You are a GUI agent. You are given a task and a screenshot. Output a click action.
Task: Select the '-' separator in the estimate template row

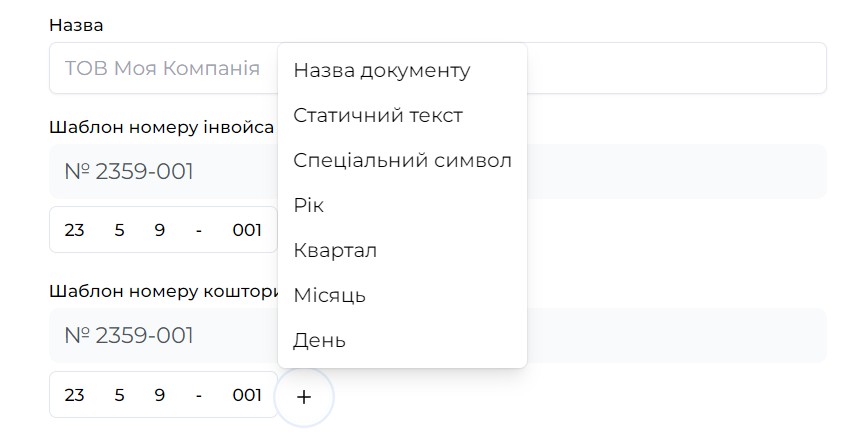(199, 395)
